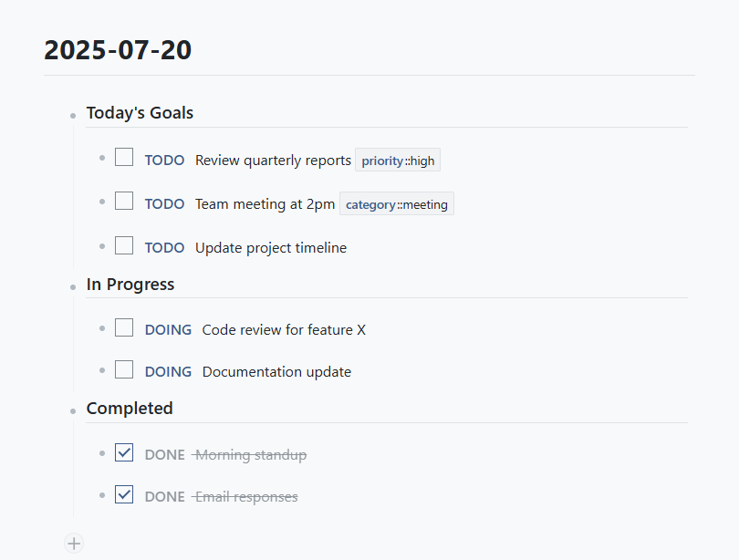Tick the Documentation update checkbox
739x560 pixels.
(x=124, y=370)
